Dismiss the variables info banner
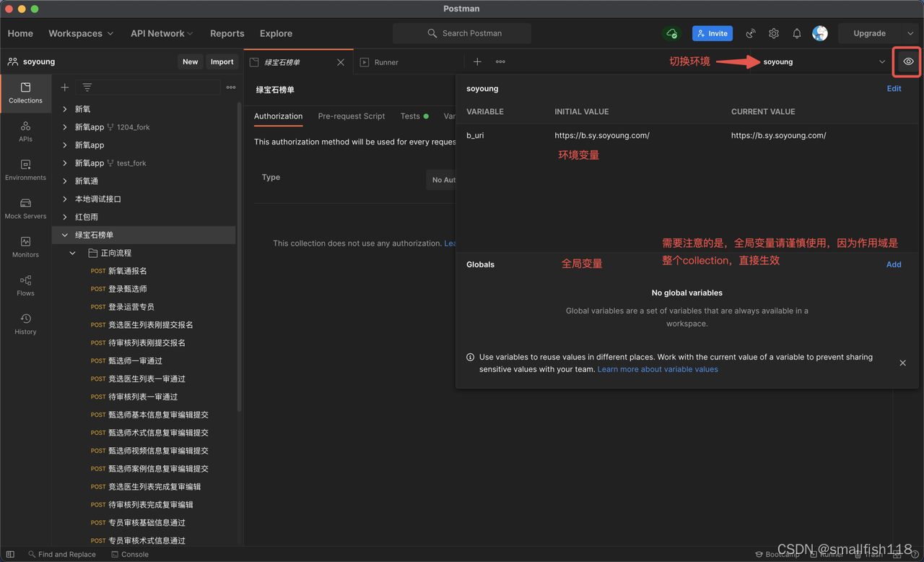 [902, 363]
